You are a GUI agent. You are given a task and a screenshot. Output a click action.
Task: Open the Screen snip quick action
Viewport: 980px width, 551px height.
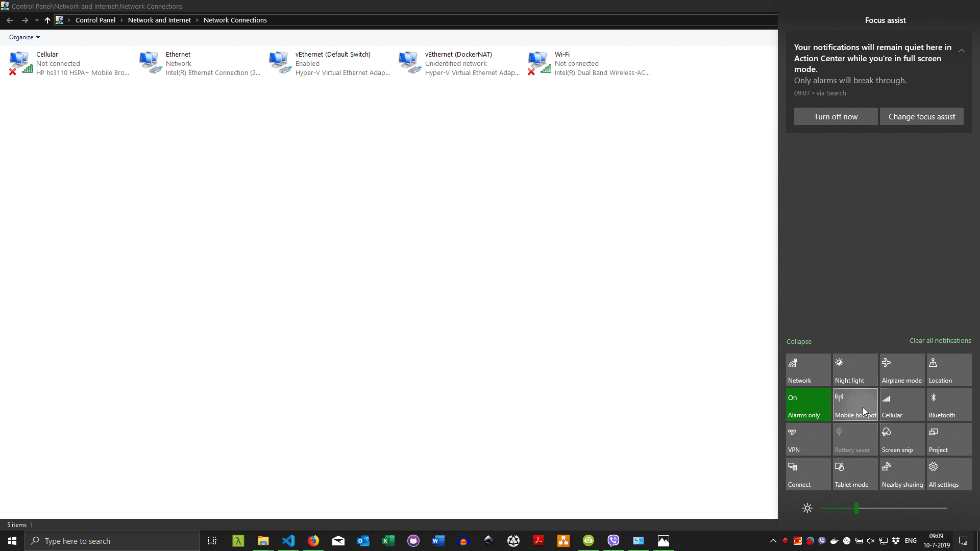pos(901,439)
